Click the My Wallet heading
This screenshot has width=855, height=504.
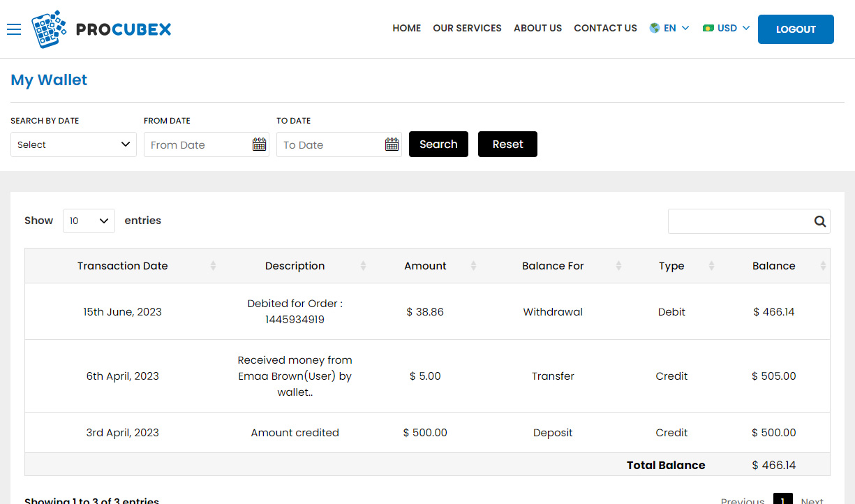[49, 80]
